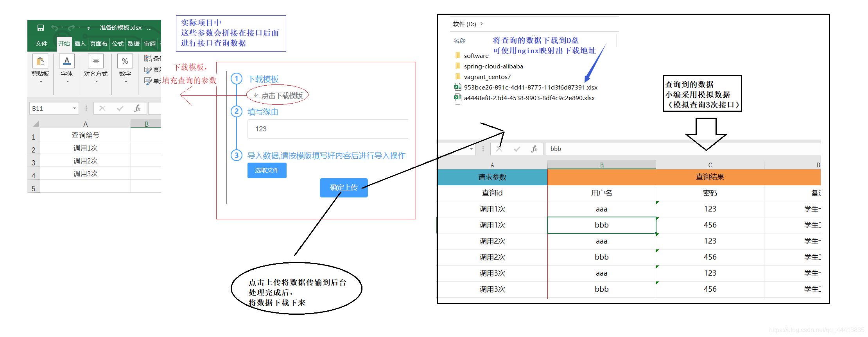
Task: Click the 软件 (D:) breadcrumb
Action: [464, 24]
